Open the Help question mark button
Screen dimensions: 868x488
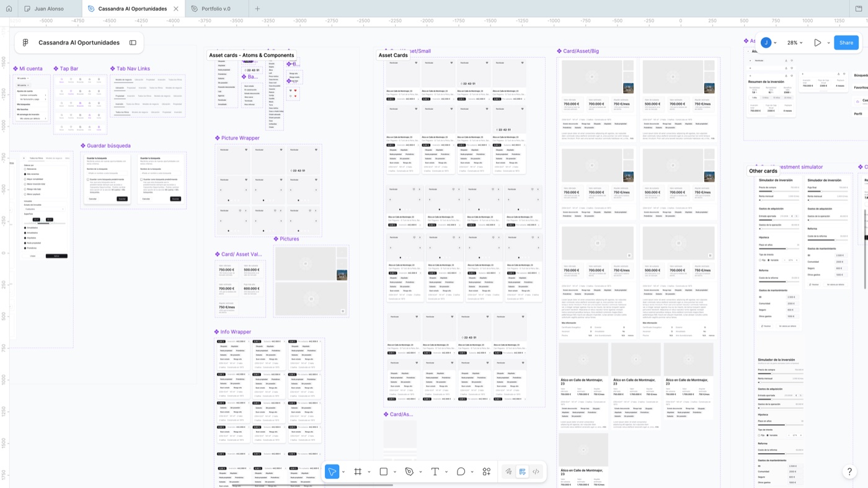coord(850,472)
